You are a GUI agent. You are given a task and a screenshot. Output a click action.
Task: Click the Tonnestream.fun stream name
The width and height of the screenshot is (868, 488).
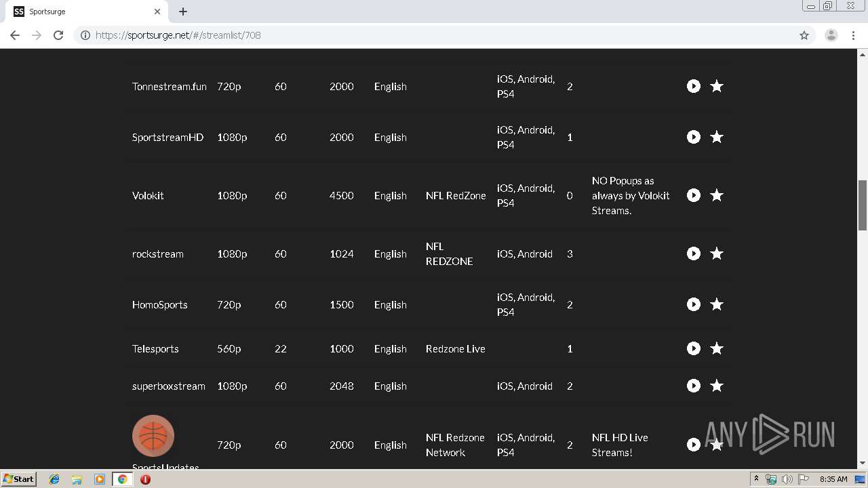pyautogui.click(x=170, y=87)
